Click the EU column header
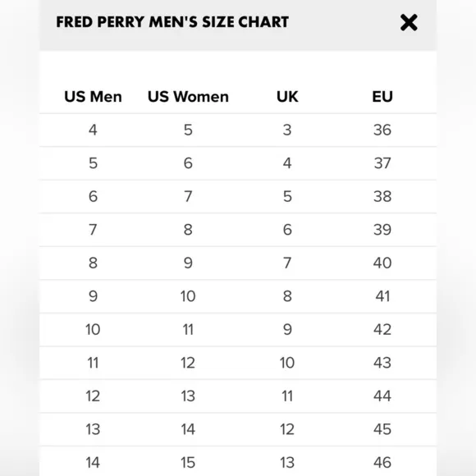 coord(382,97)
